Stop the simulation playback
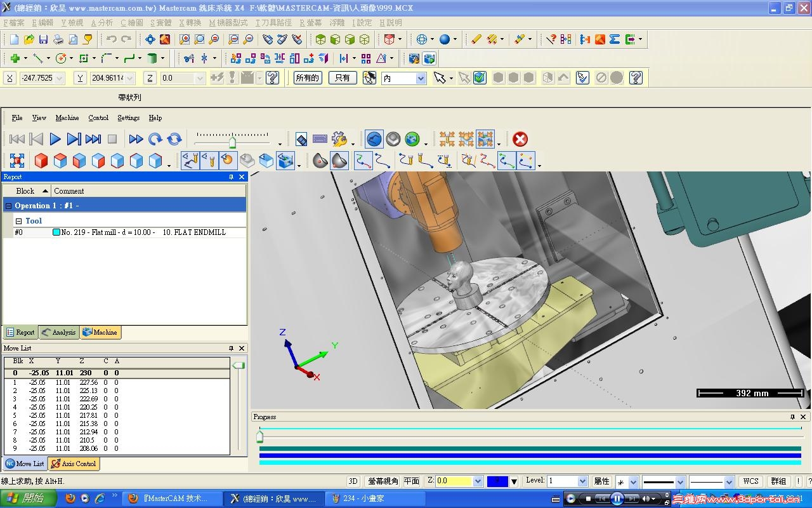This screenshot has width=812, height=508. 112,139
